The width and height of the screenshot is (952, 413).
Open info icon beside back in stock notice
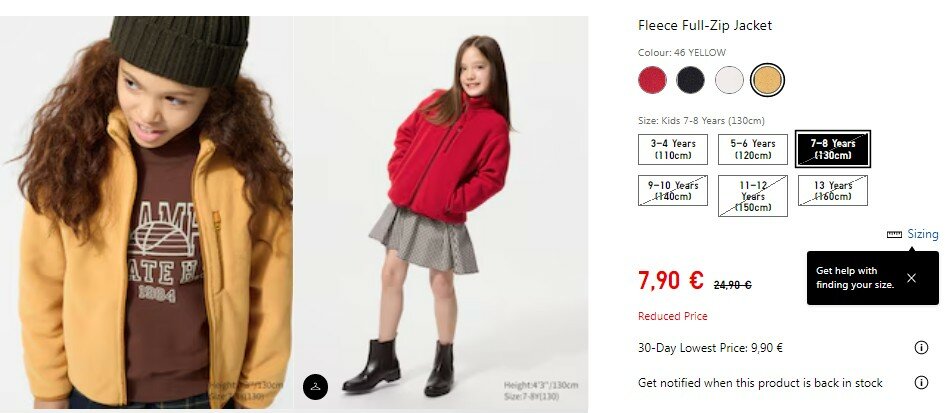(x=921, y=383)
